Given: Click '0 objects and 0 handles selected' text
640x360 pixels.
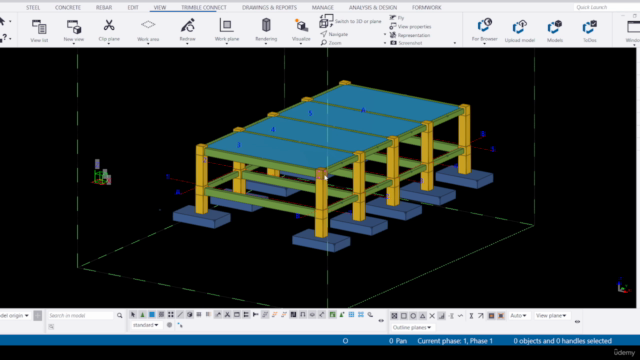Looking at the screenshot, I should coord(562,341).
